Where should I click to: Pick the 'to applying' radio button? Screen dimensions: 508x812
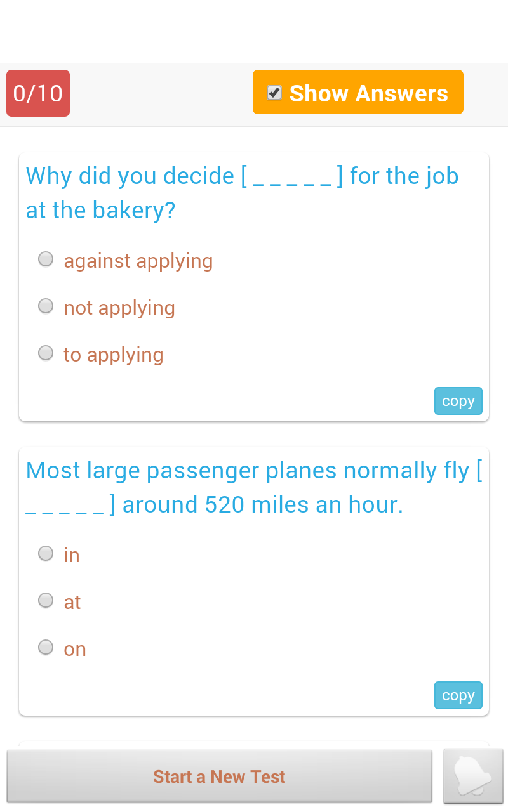(46, 353)
